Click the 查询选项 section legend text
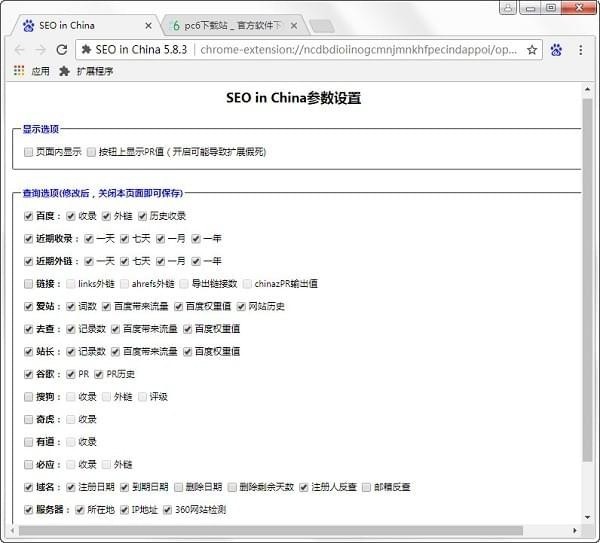This screenshot has width=600, height=543. coord(103,193)
